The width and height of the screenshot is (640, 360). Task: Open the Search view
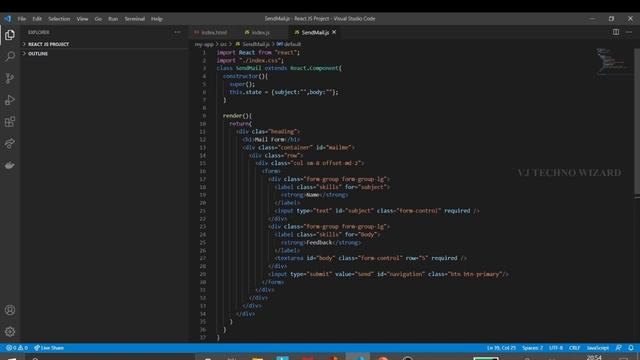coord(10,56)
